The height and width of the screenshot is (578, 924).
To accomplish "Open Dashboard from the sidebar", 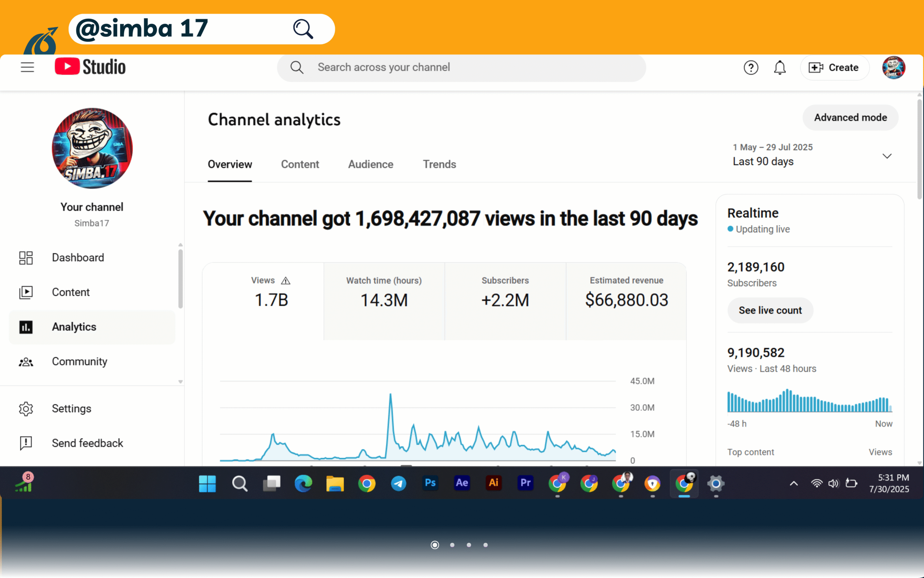I will pyautogui.click(x=92, y=258).
